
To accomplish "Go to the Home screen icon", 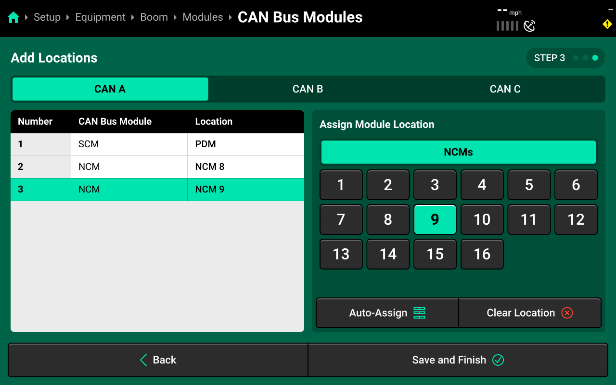I will (x=13, y=18).
